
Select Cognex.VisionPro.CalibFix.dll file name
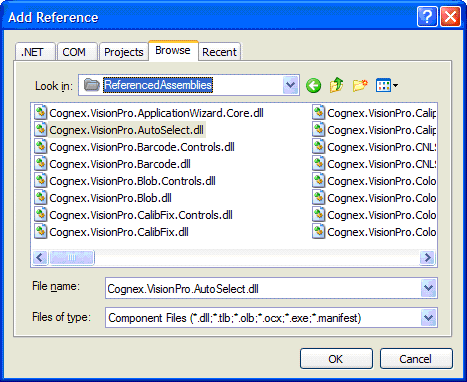tap(119, 232)
